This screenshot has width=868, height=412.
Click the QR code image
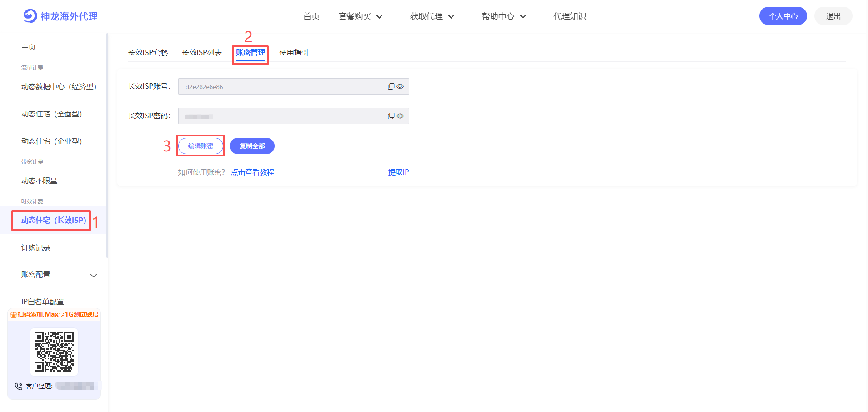click(54, 352)
